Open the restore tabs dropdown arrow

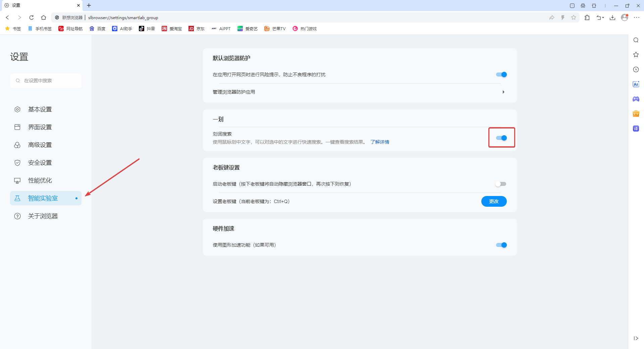tap(600, 17)
